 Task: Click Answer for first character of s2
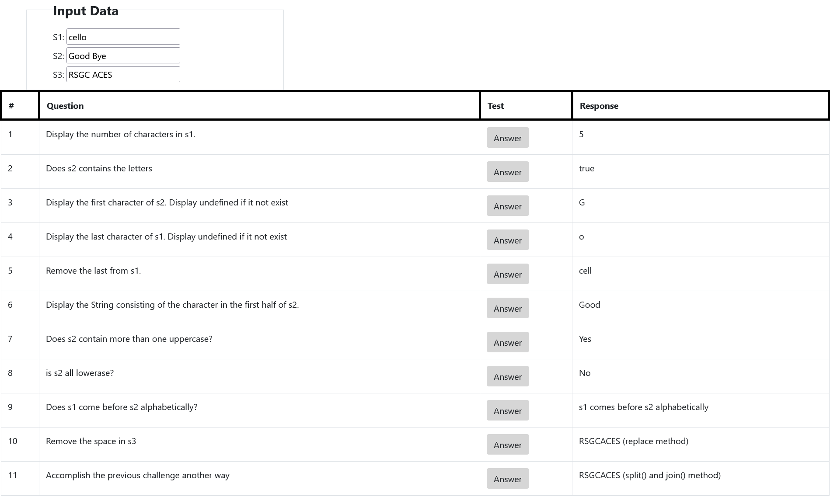pos(508,206)
